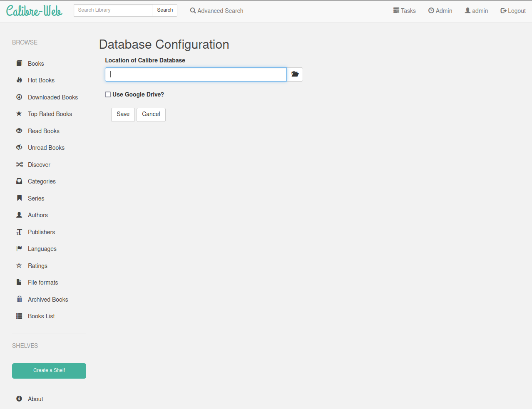This screenshot has height=409, width=532.
Task: Open Archived Books
Action: [x=48, y=300]
